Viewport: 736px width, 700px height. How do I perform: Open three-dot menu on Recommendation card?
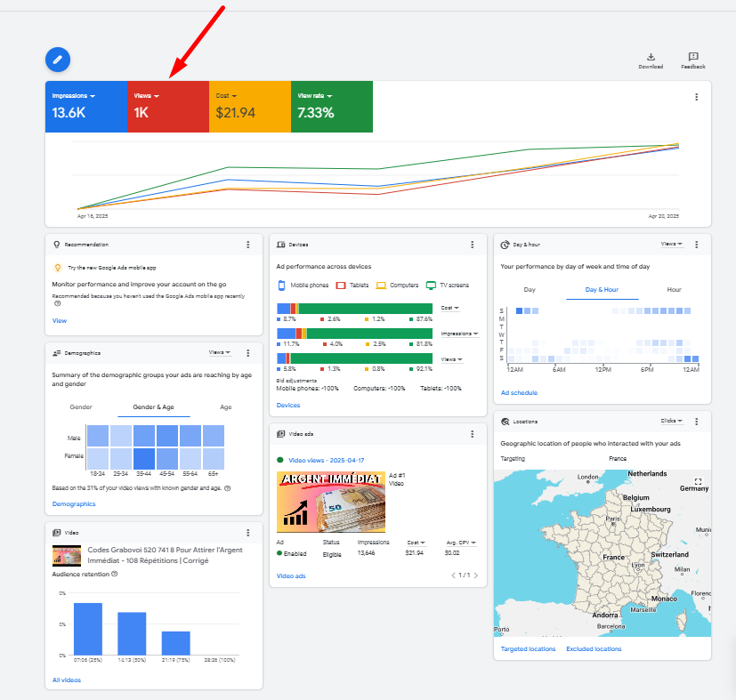click(x=248, y=244)
